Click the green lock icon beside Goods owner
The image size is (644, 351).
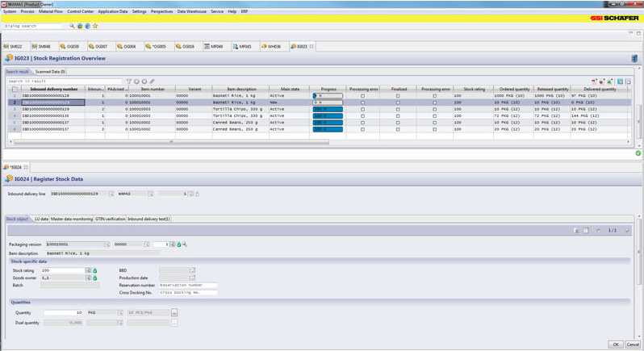[95, 278]
